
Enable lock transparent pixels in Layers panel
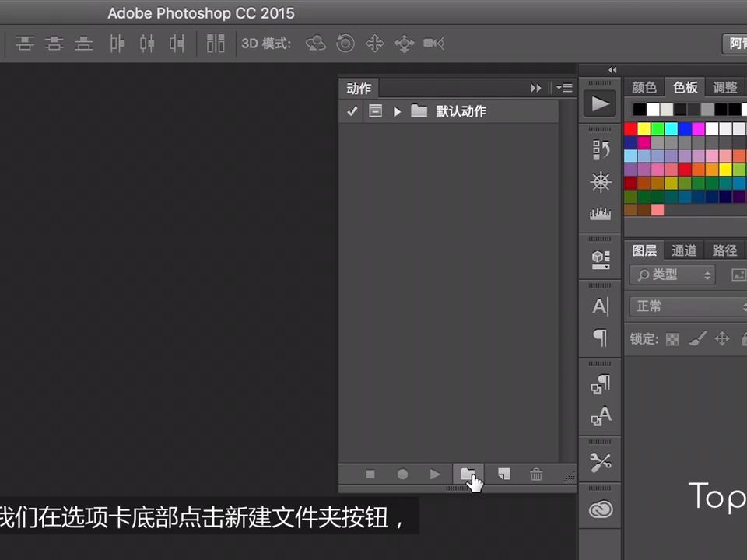[672, 338]
